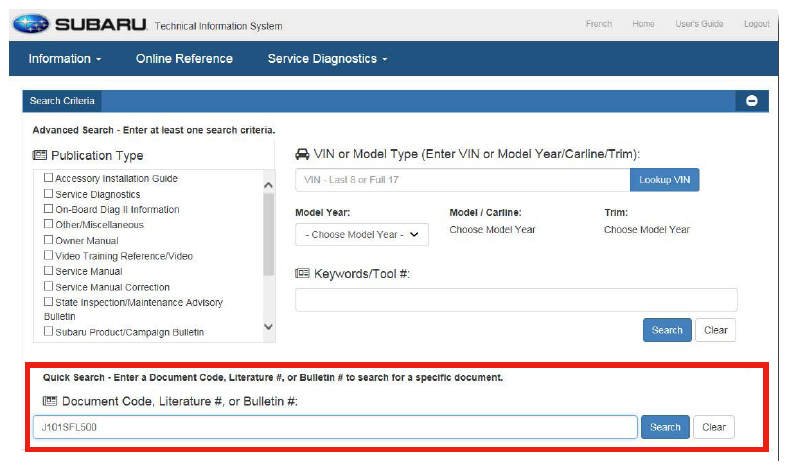Click the Publication Type scroll down arrow
The height and width of the screenshot is (470, 788).
coord(269,327)
